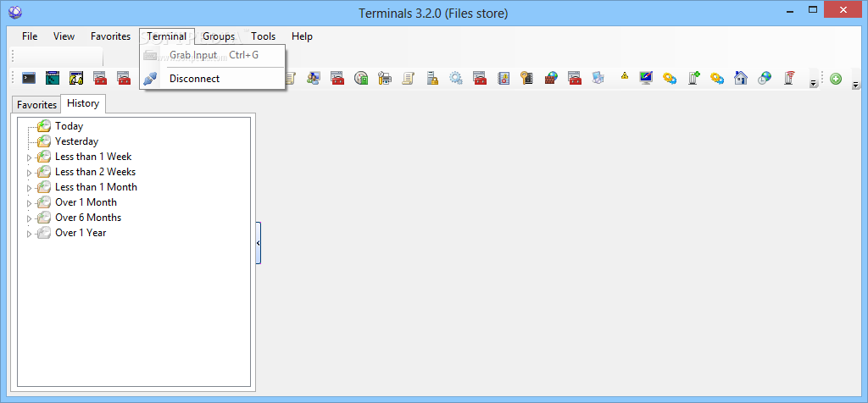Screen dimensions: 868x403
Task: Click the clock with green box icon
Action: (361, 78)
